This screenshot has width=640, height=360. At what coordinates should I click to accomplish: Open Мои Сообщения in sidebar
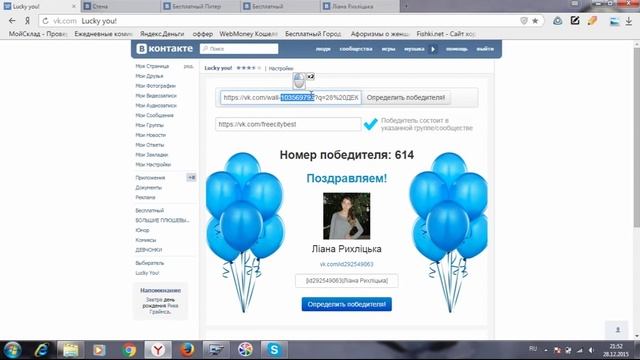pos(155,116)
